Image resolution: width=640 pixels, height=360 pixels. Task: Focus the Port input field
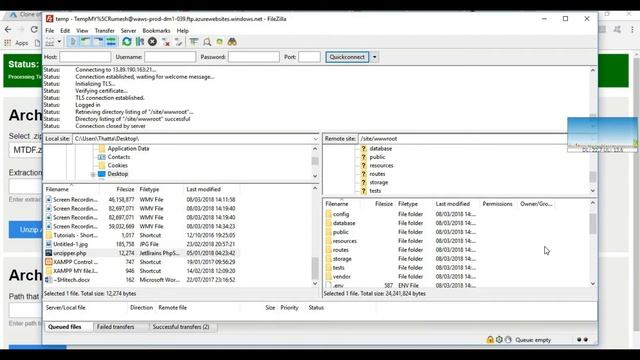[309, 57]
